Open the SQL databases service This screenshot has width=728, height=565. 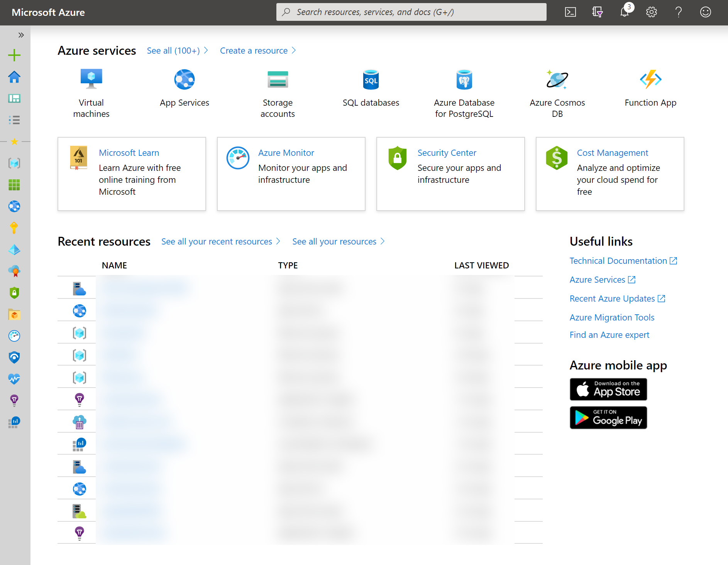(x=371, y=88)
